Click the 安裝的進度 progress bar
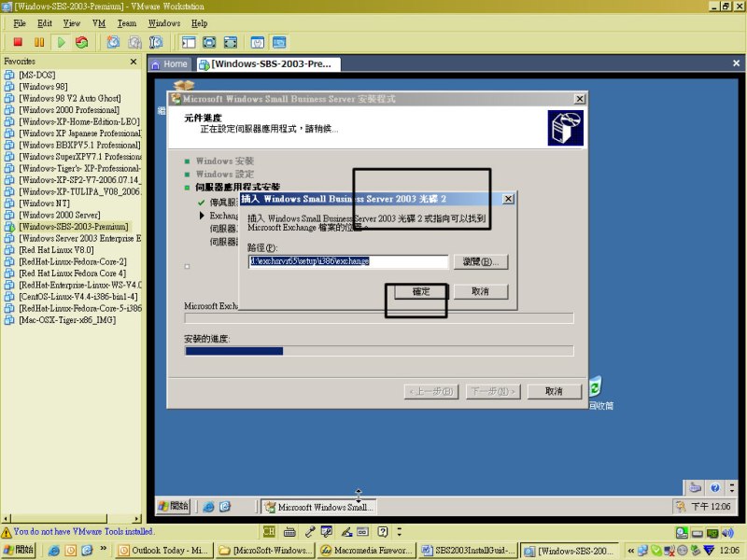 click(379, 351)
